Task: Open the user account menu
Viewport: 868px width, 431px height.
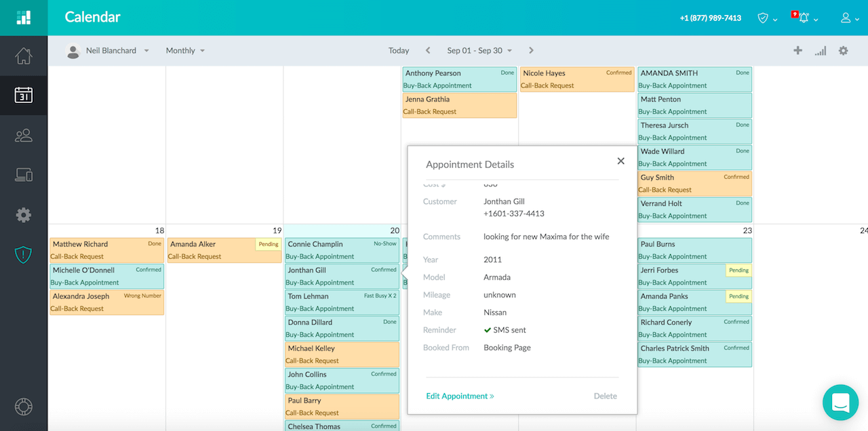Action: (849, 18)
